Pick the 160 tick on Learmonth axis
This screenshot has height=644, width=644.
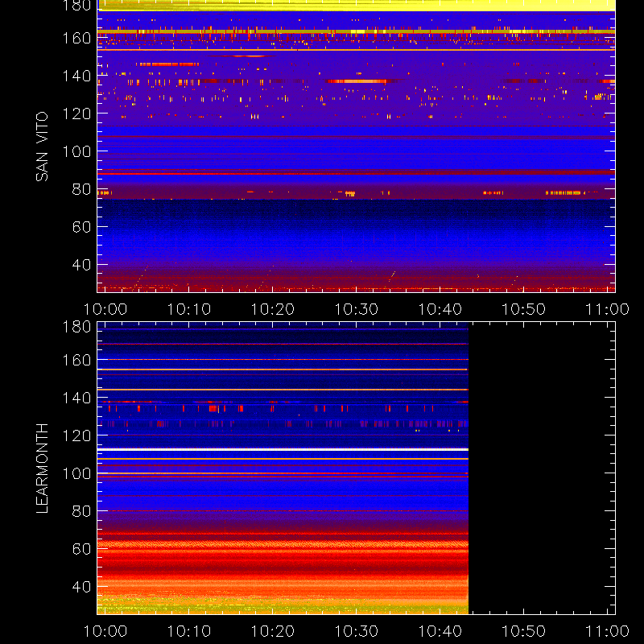(x=76, y=360)
